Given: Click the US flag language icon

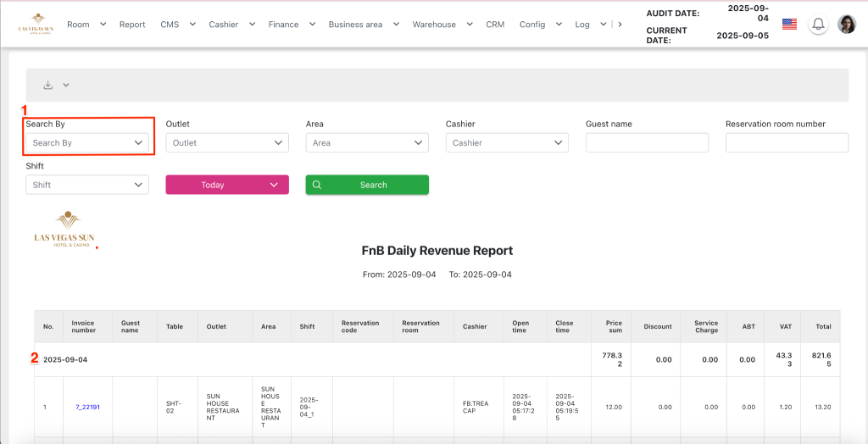Looking at the screenshot, I should pos(789,25).
